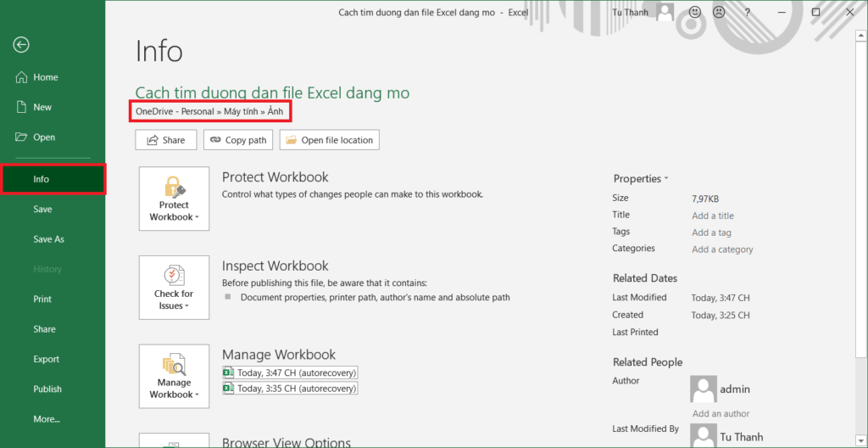Viewport: 868px width, 448px height.
Task: Click the OneDrive file path text
Action: [210, 111]
